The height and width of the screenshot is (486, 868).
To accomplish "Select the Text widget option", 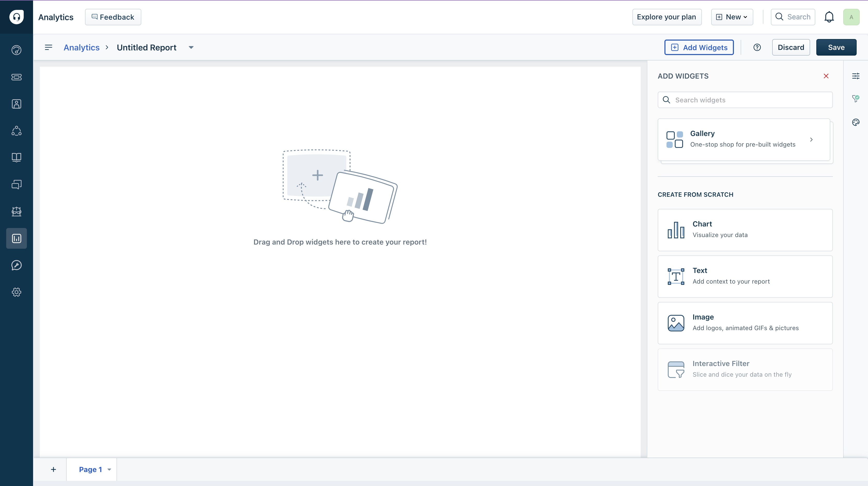I will click(x=745, y=276).
